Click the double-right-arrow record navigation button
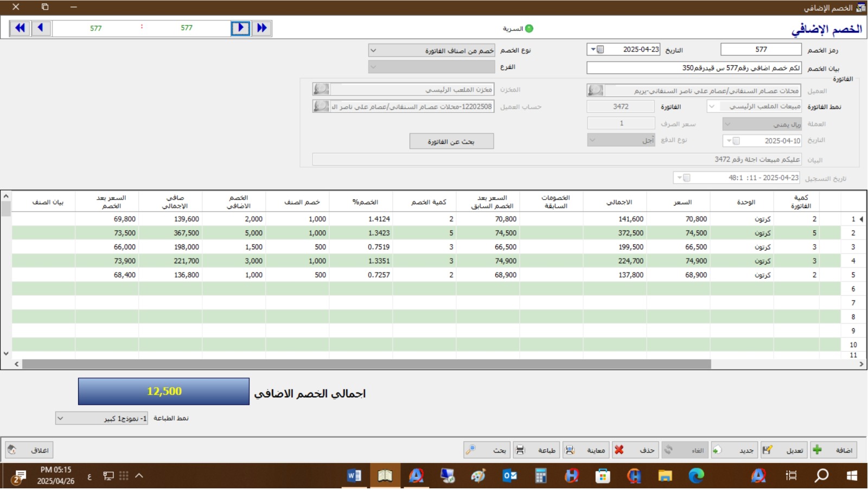868x490 pixels. 262,28
